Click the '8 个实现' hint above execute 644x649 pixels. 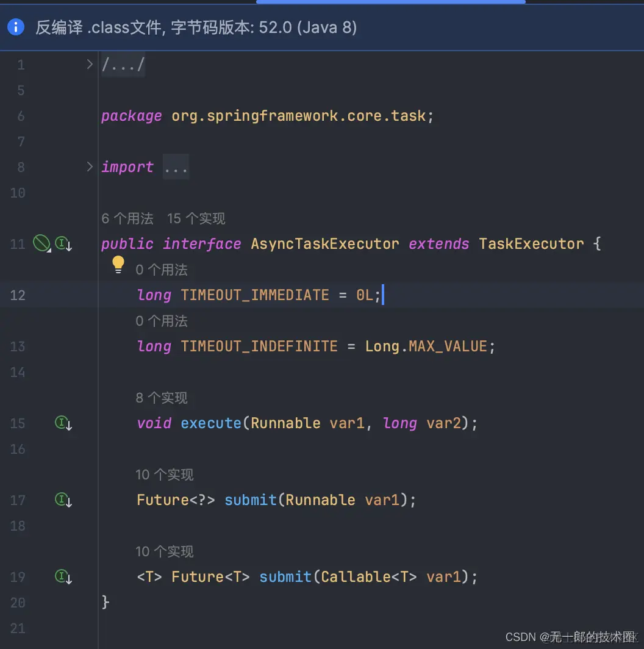coord(162,398)
